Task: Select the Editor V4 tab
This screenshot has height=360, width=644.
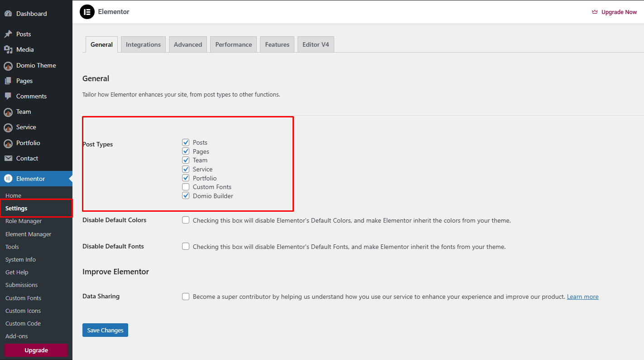Action: click(x=315, y=44)
